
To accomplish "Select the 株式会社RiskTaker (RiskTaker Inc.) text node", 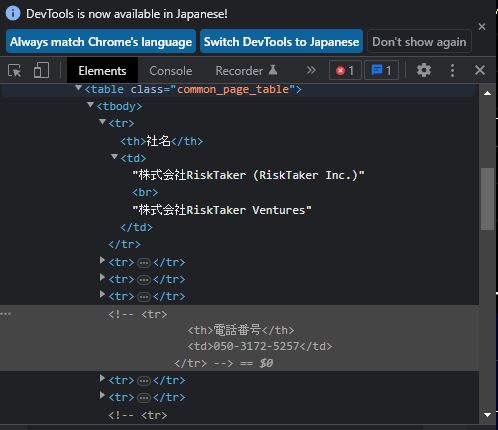I will point(248,175).
